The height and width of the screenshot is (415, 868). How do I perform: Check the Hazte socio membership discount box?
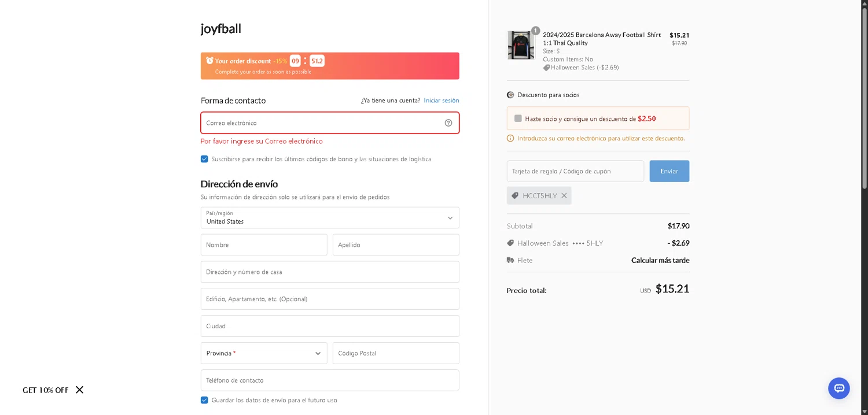click(518, 118)
